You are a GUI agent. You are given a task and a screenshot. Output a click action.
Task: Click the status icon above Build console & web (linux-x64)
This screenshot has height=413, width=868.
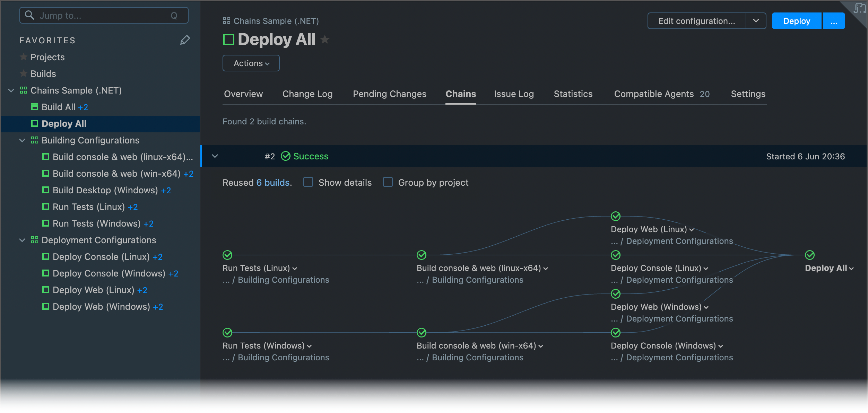coord(422,255)
